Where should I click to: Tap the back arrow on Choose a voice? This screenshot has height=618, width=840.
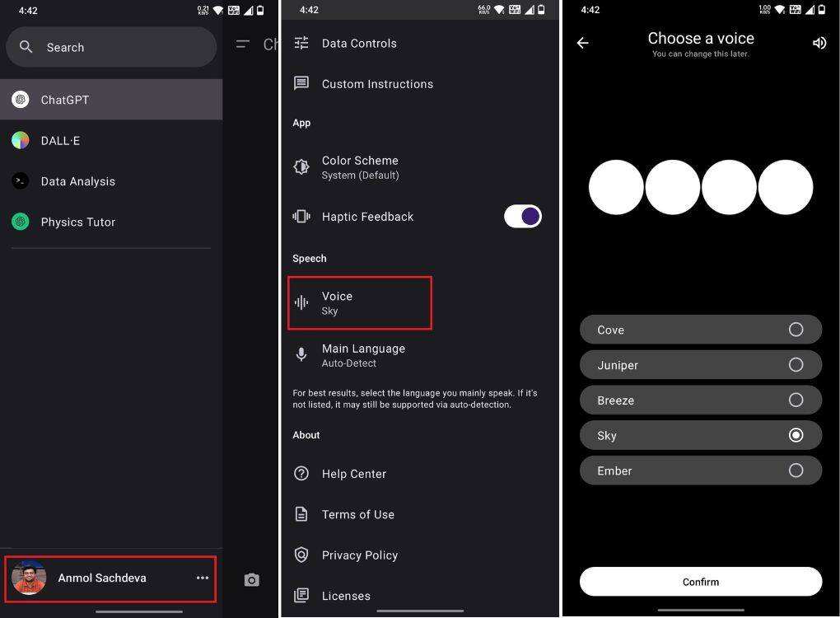coord(583,43)
